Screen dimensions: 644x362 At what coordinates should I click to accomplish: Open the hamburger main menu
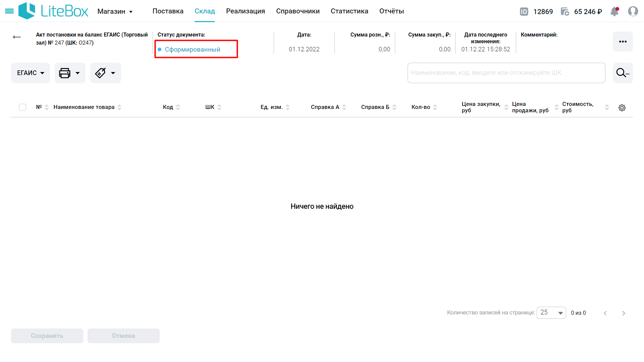pos(9,11)
